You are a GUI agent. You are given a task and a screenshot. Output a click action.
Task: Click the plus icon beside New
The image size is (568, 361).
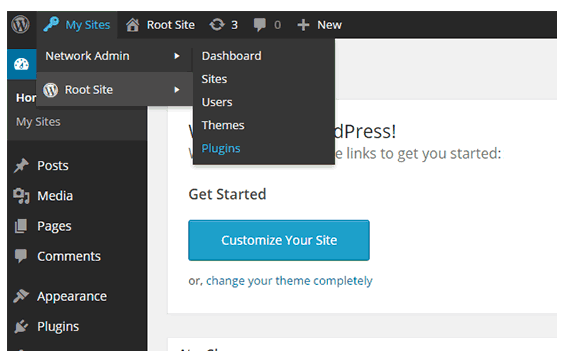coord(303,25)
